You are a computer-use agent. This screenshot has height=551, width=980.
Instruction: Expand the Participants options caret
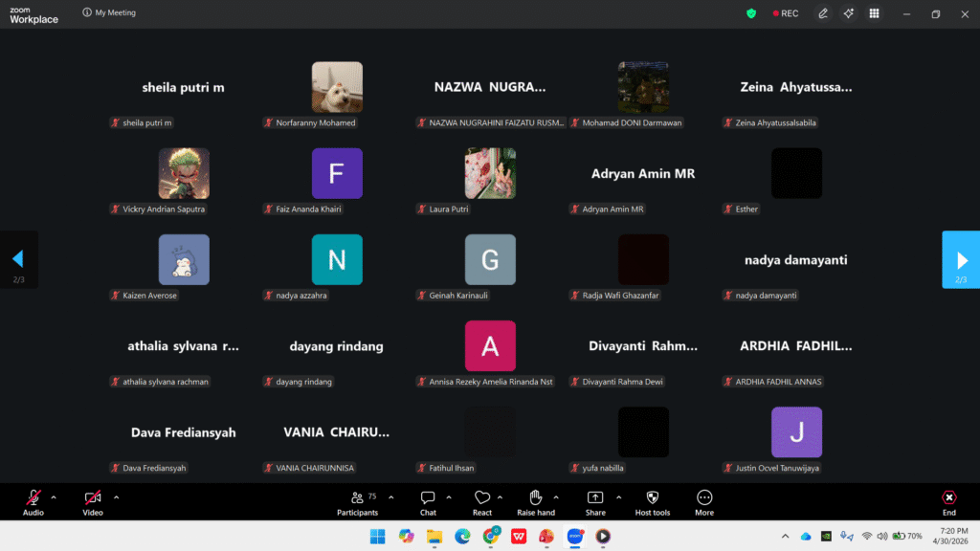tap(391, 497)
